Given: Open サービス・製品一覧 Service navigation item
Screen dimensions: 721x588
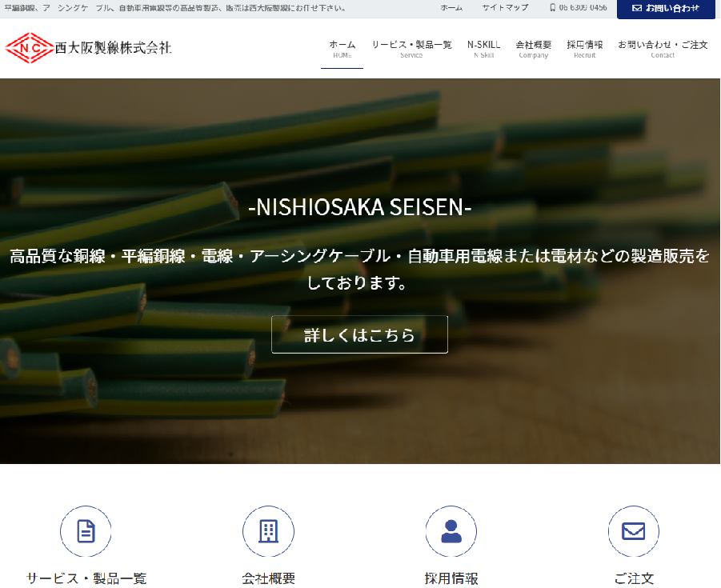Looking at the screenshot, I should [x=411, y=49].
